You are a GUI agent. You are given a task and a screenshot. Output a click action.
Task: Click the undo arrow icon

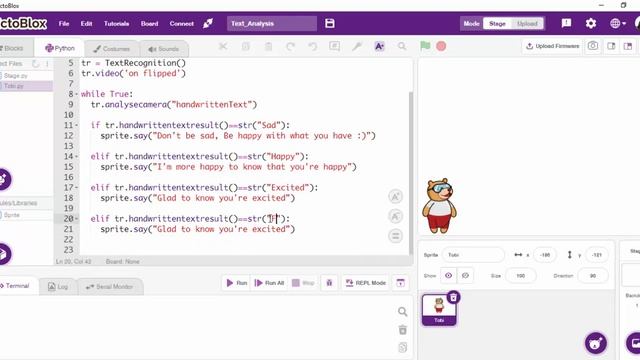[x=313, y=46]
